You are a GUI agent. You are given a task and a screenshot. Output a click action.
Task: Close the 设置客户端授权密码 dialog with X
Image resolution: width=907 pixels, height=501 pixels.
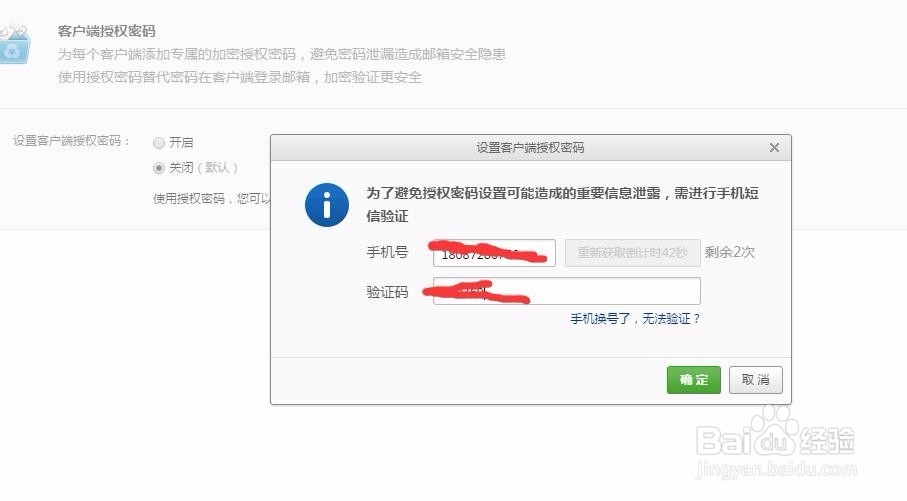coord(774,148)
